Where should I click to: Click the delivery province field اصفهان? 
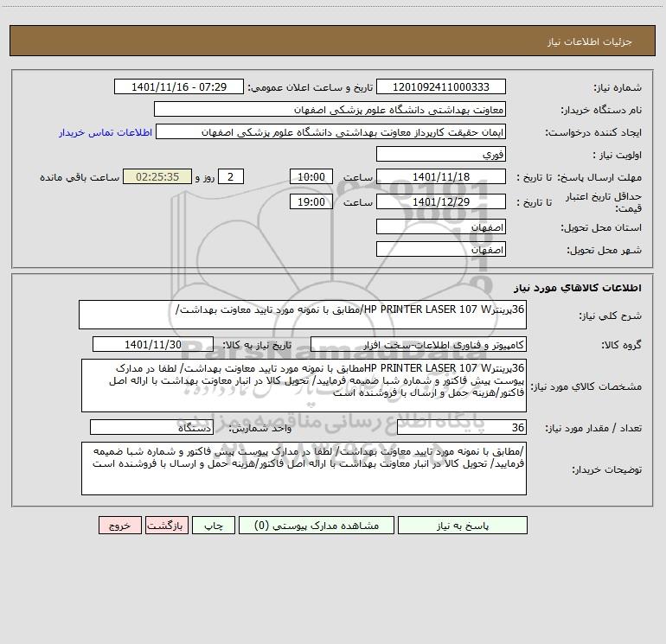pos(441,226)
